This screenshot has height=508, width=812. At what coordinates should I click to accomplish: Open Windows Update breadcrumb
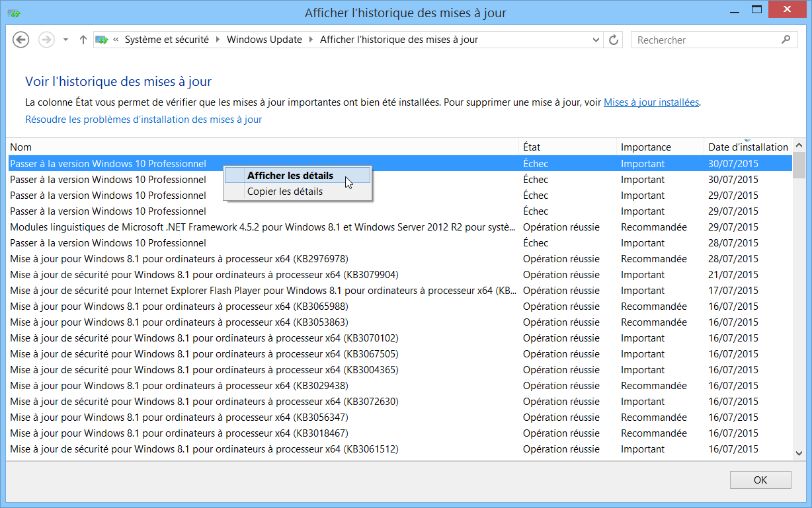tap(264, 40)
